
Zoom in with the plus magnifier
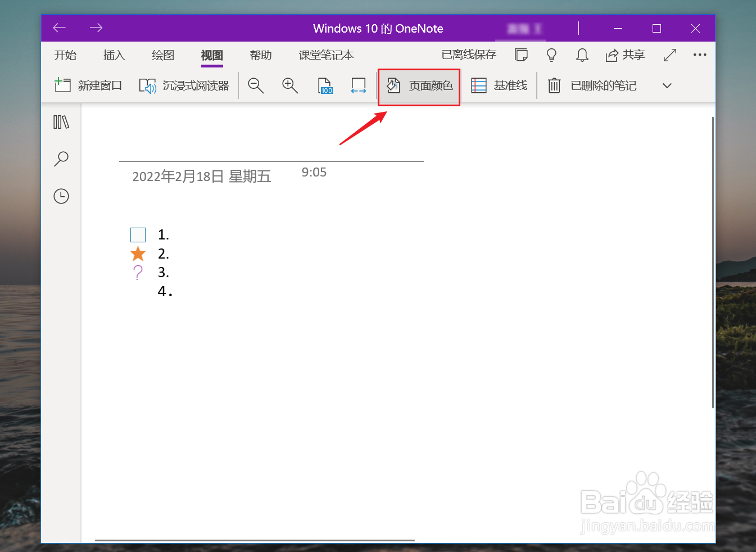coord(290,85)
